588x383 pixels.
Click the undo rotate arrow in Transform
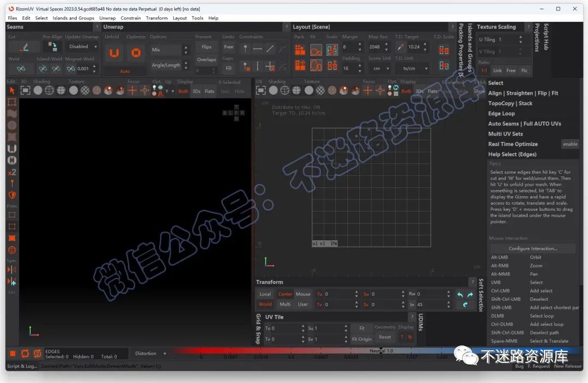[x=460, y=295]
